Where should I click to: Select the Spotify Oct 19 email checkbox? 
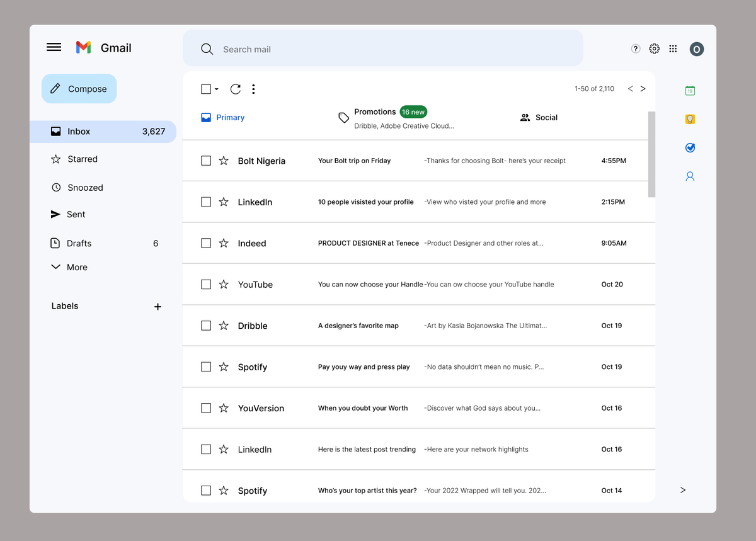206,367
